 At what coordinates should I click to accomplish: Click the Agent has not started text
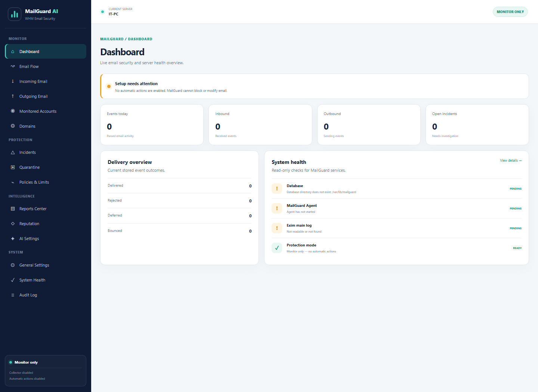(x=301, y=212)
